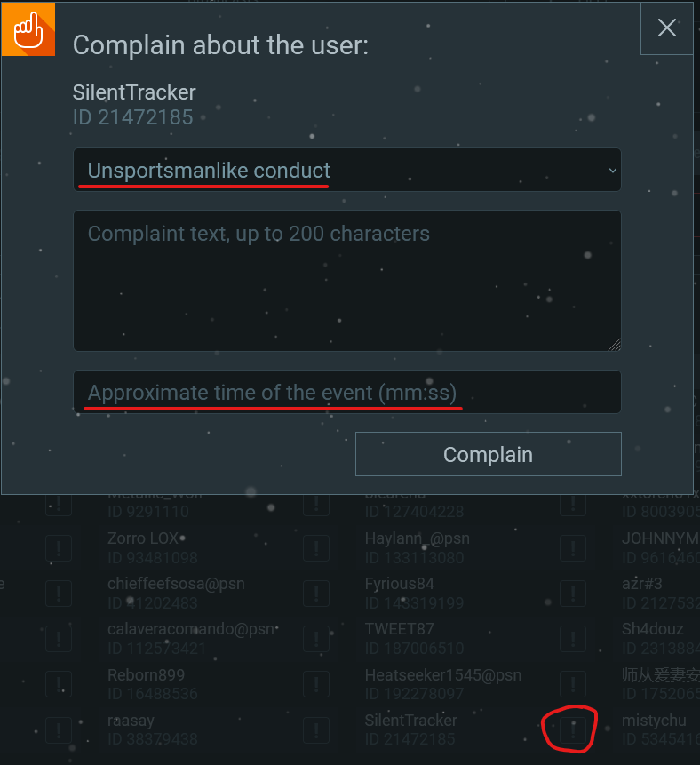Click the resize grip of complaint textbox
The width and height of the screenshot is (700, 765).
(615, 345)
